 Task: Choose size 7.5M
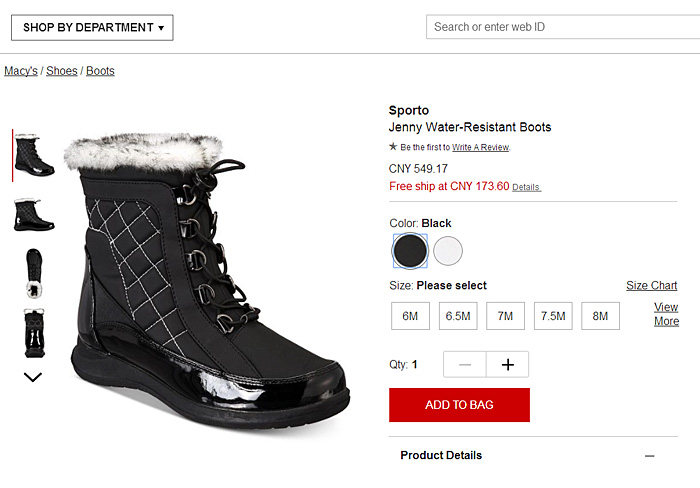(x=553, y=316)
